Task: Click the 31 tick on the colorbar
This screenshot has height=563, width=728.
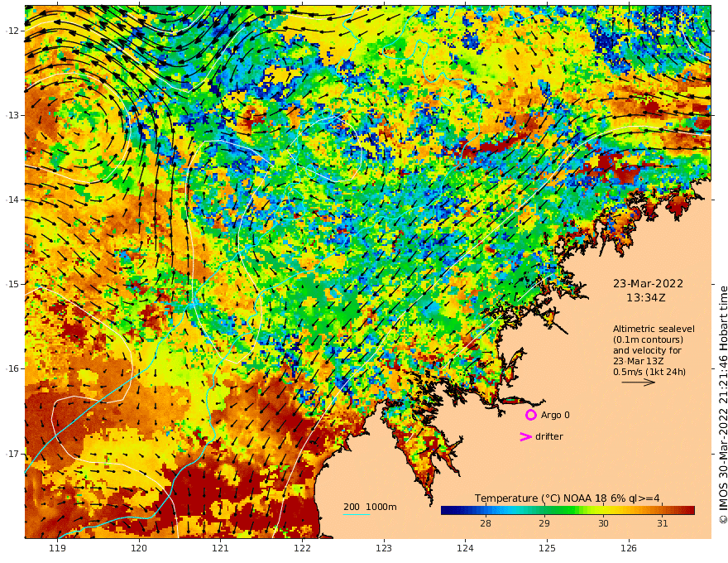Action: pos(662,523)
